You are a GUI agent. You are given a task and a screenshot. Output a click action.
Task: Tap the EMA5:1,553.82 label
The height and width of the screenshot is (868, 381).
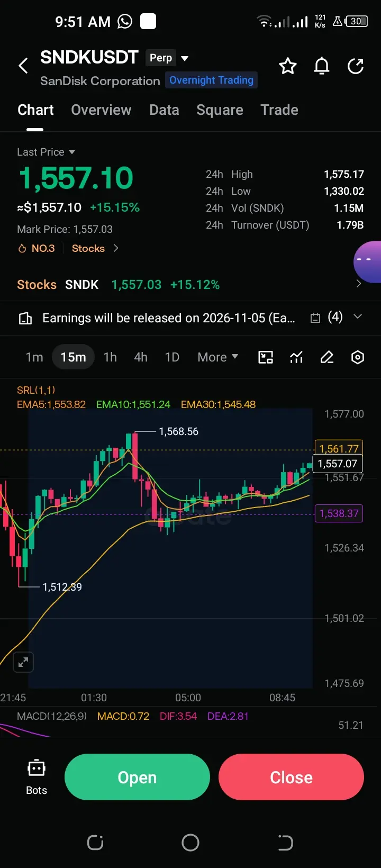(x=51, y=404)
